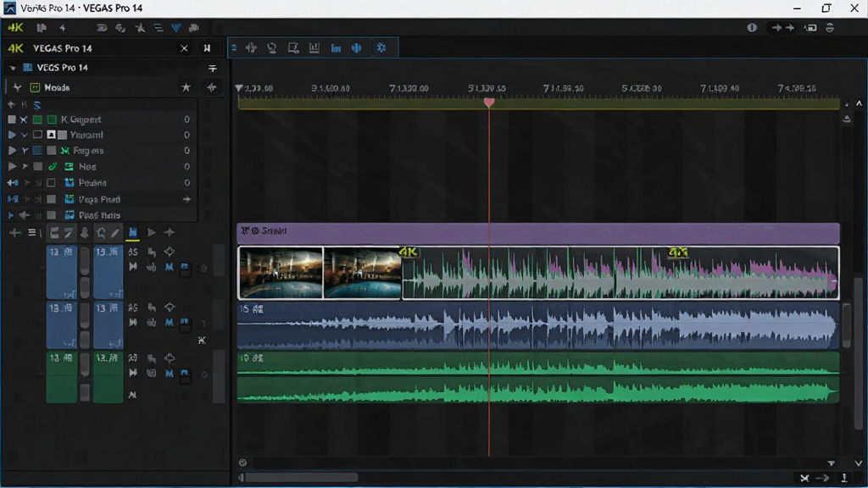Image resolution: width=868 pixels, height=488 pixels.
Task: Click the second video clip thumbnail
Action: point(363,274)
